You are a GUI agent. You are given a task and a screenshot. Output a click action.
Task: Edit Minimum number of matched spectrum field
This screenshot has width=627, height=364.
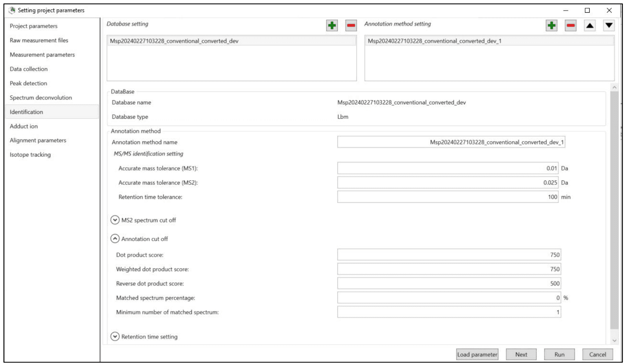tap(449, 312)
